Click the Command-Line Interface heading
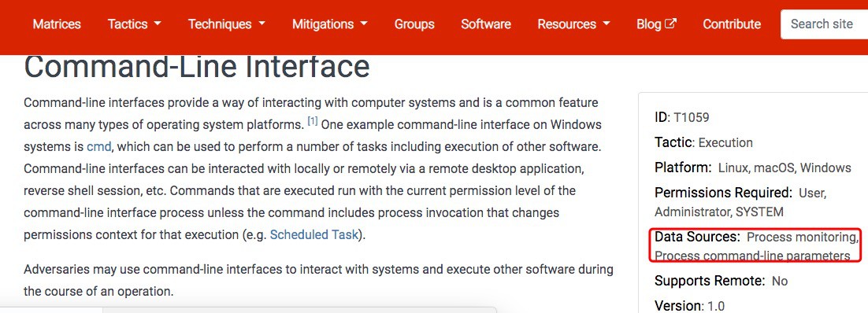The height and width of the screenshot is (313, 868). click(x=196, y=67)
